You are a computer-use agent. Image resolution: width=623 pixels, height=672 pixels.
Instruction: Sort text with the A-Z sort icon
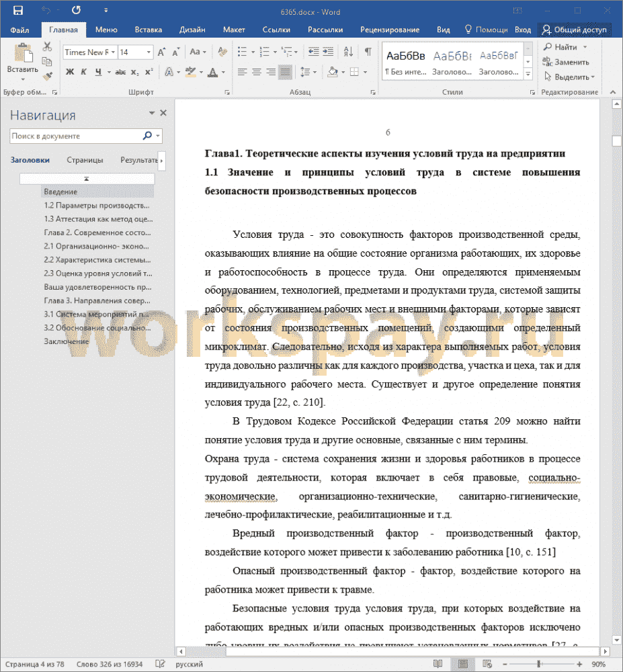[x=348, y=52]
